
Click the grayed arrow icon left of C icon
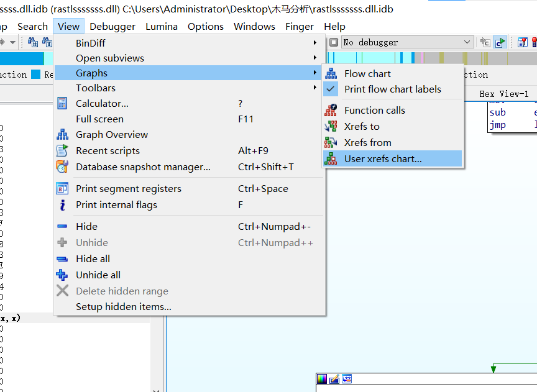click(x=485, y=42)
